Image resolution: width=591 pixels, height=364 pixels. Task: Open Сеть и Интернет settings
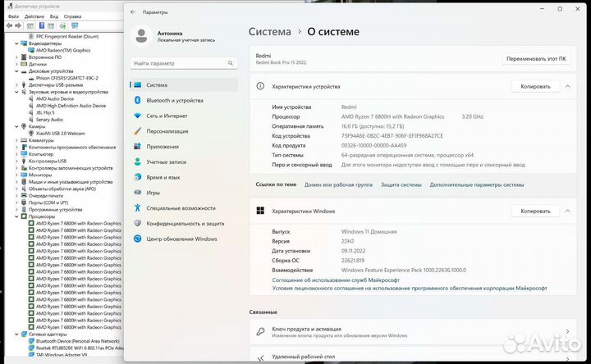tap(184, 116)
